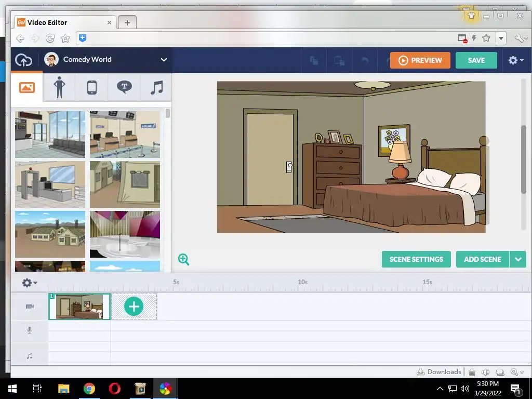The image size is (532, 399).
Task: Click the 10s mark on timeline ruler
Action: pos(303,282)
